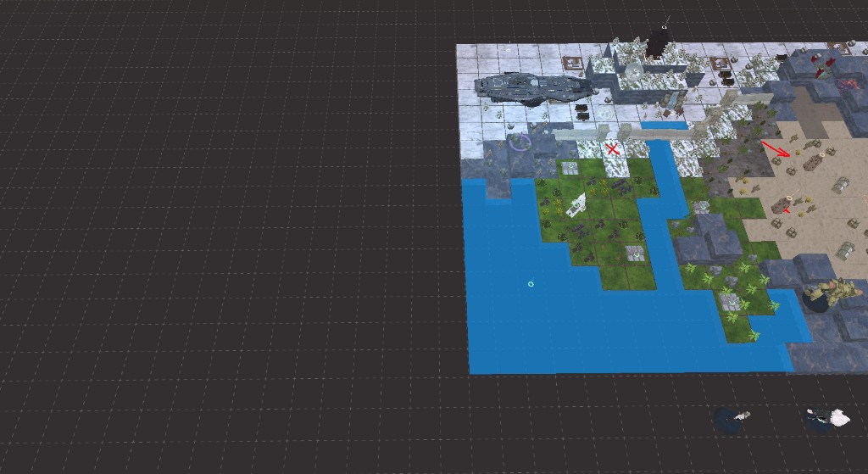This screenshot has height=474, width=868.
Task: Click the stone pad beside snowy tile
Action: point(570,168)
